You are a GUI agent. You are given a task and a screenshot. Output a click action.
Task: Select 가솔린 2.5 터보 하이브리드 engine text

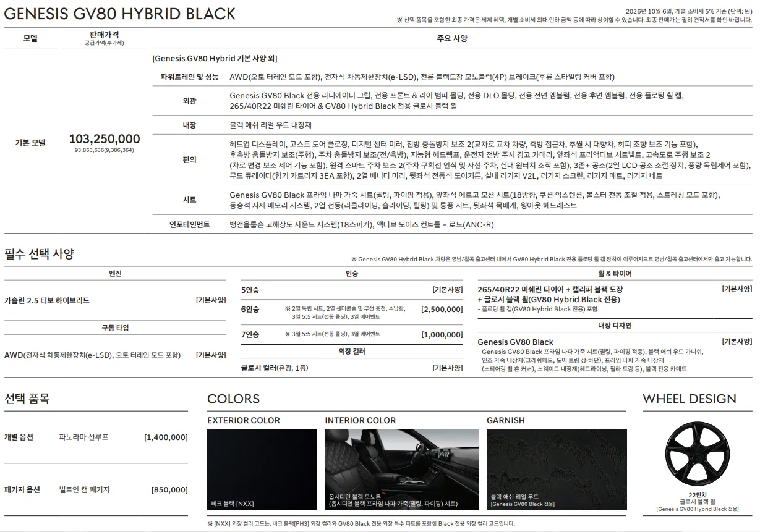[x=47, y=300]
